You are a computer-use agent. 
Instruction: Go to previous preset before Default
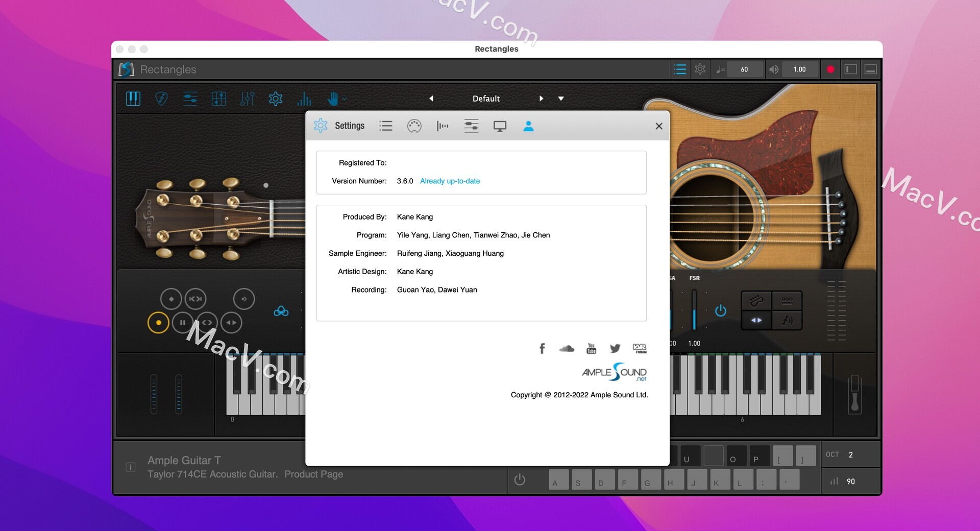[431, 99]
